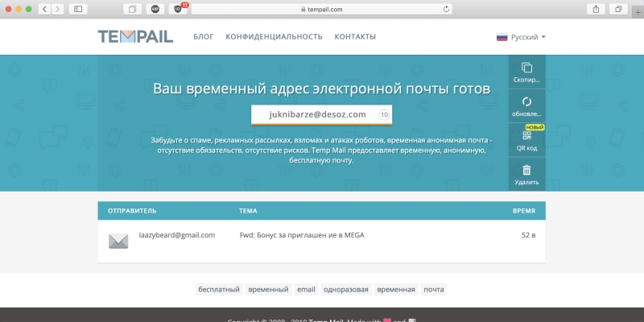Image resolution: width=644 pixels, height=322 pixels.
Task: Open the КОНТАКТЫ page
Action: pos(355,37)
